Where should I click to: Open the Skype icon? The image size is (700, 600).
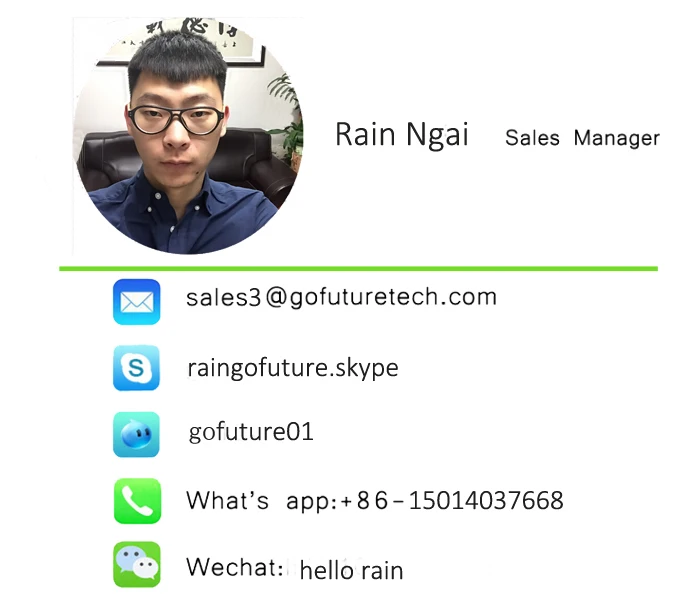[136, 368]
